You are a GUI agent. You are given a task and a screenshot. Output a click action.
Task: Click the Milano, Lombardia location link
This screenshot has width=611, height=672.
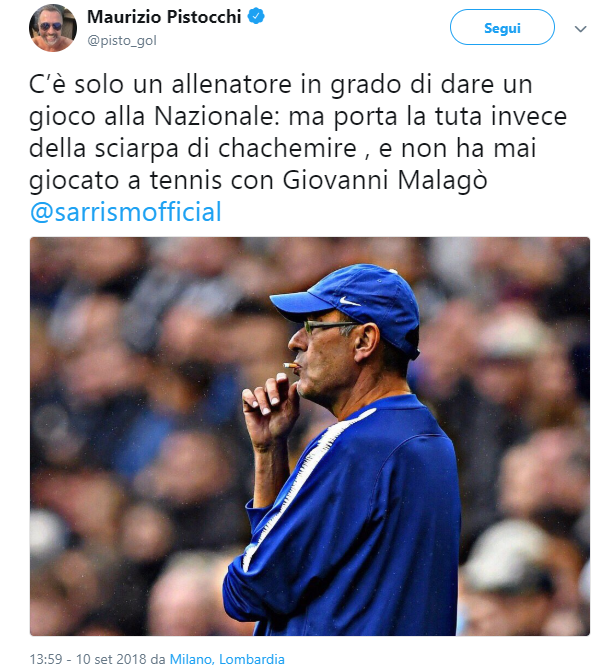pos(227,659)
